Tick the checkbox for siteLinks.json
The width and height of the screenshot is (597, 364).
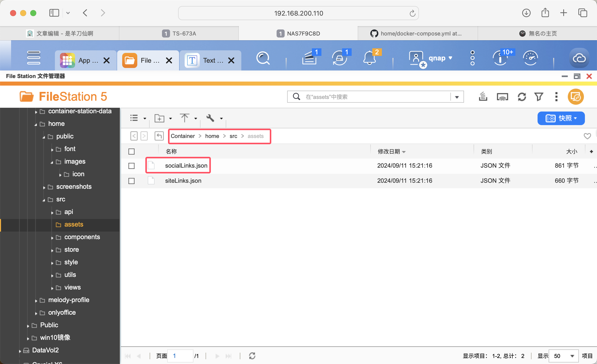tap(131, 181)
